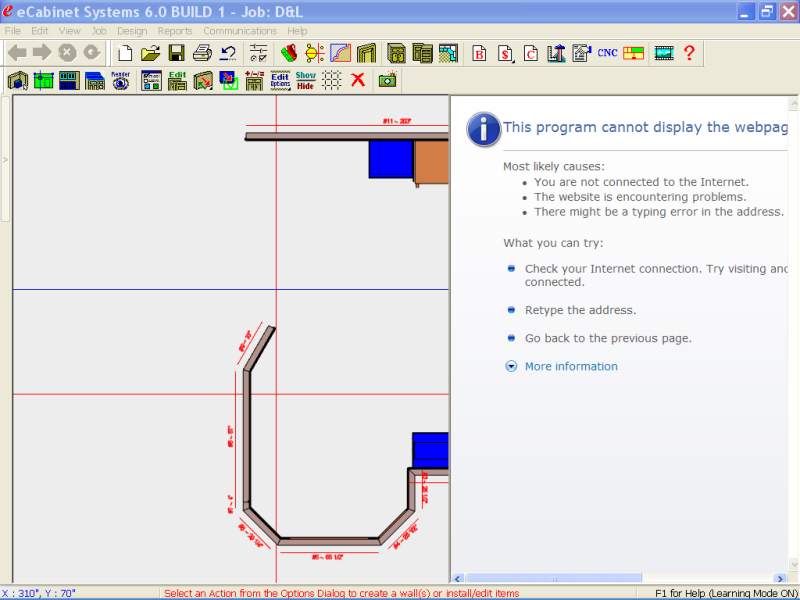Click the horizontal scrollbar in the web panel
This screenshot has width=800, height=600.
[554, 578]
